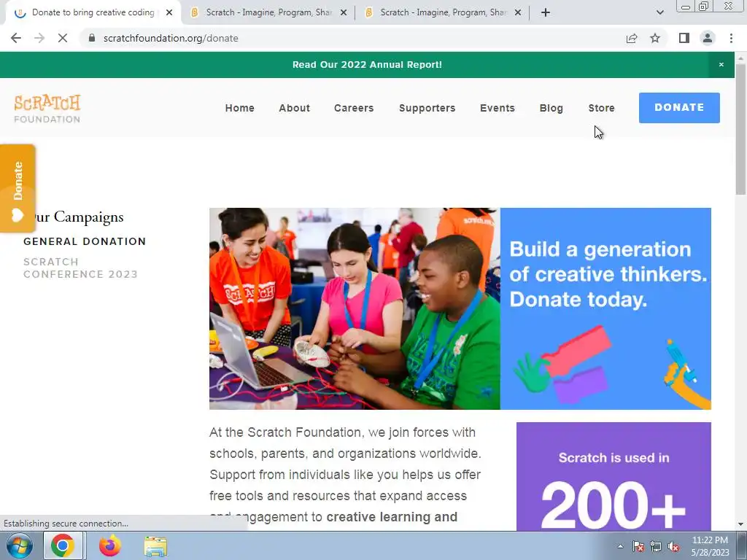Image resolution: width=747 pixels, height=560 pixels.
Task: Click the kids coding campaign photo
Action: (355, 308)
